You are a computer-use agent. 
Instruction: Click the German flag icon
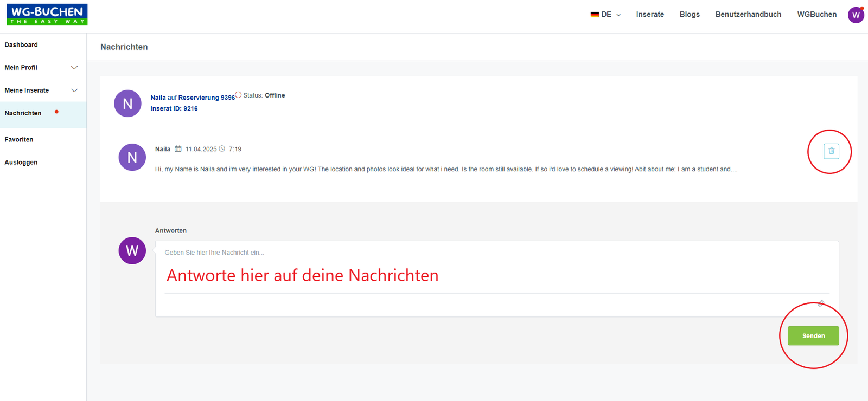point(595,15)
